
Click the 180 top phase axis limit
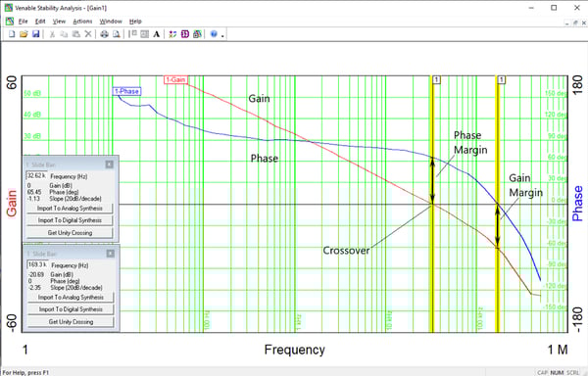(578, 84)
